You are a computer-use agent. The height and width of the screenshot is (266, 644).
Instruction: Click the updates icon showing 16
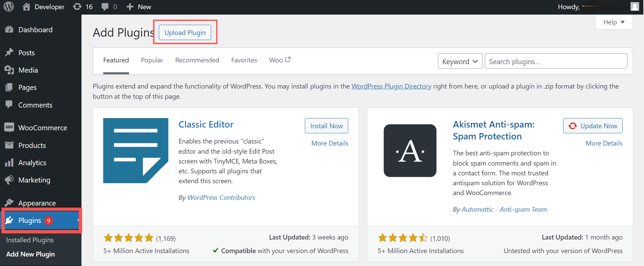click(x=77, y=6)
